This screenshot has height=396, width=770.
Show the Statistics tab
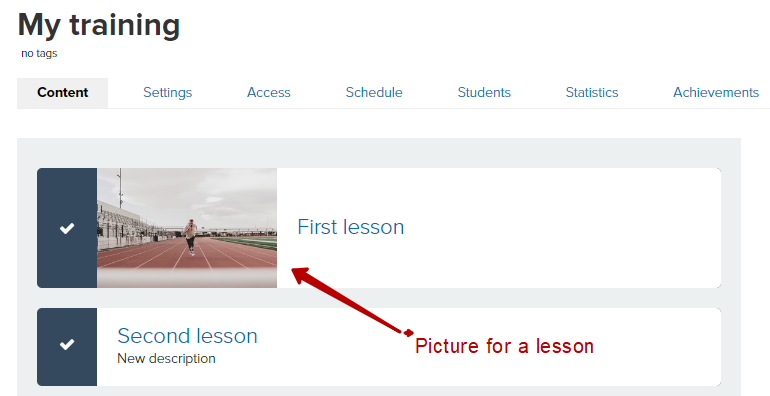[x=592, y=92]
